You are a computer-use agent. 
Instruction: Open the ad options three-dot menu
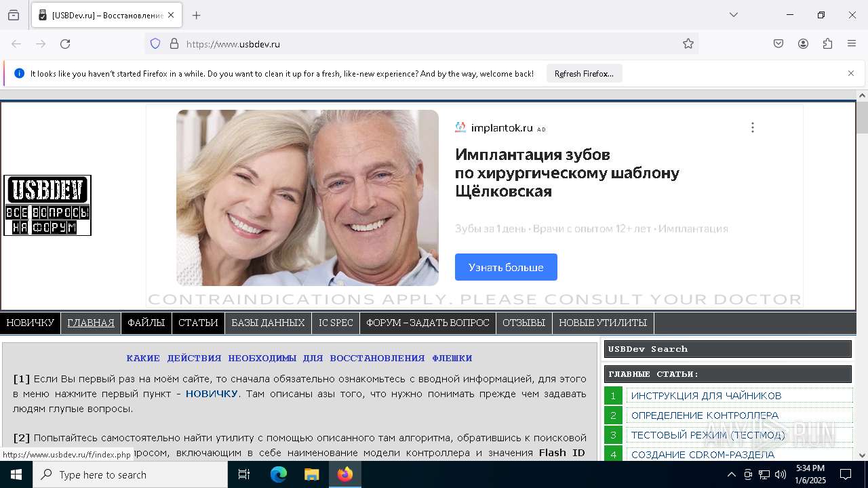(752, 127)
